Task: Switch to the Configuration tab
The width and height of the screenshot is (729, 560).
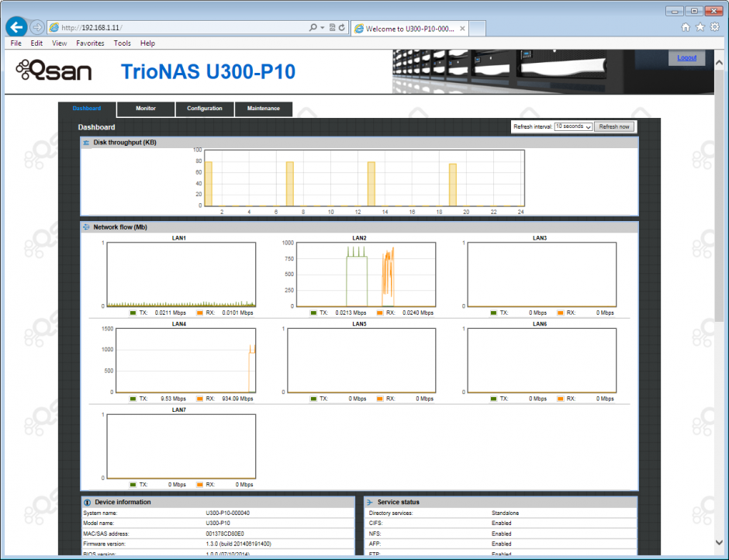Action: coord(205,109)
